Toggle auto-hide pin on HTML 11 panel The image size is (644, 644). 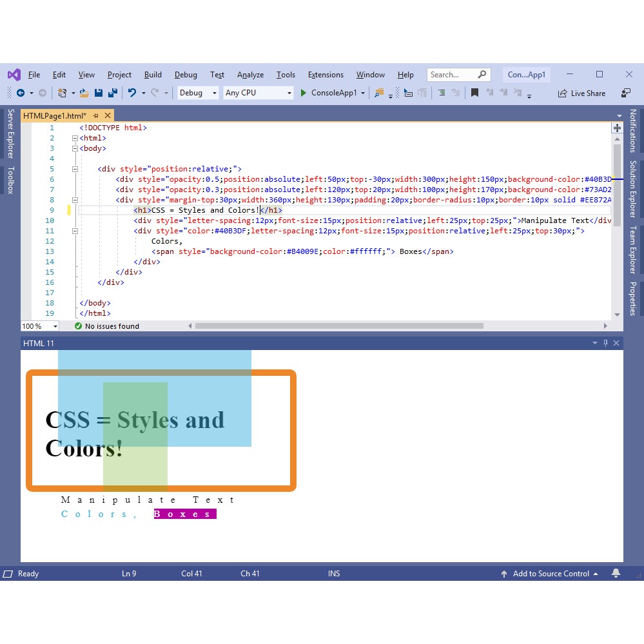point(605,343)
